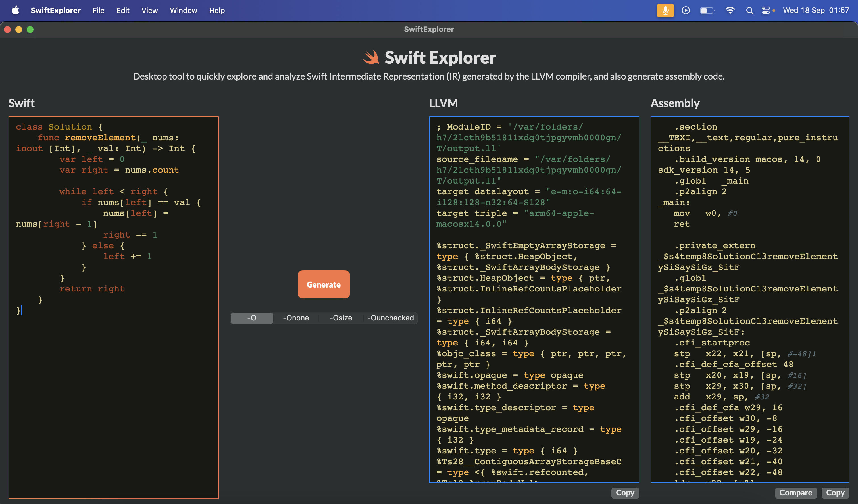The image size is (858, 504).
Task: Open the SwiftExplorer app menu
Action: click(55, 10)
